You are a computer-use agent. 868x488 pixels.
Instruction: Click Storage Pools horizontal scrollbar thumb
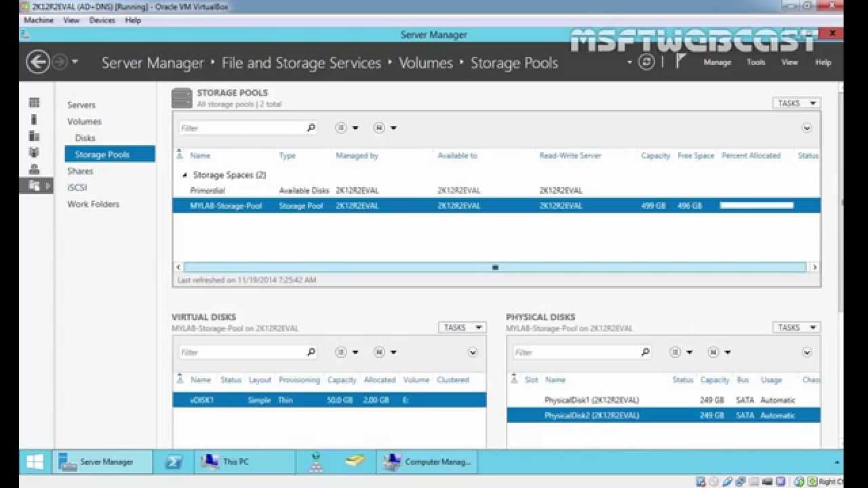click(x=495, y=267)
